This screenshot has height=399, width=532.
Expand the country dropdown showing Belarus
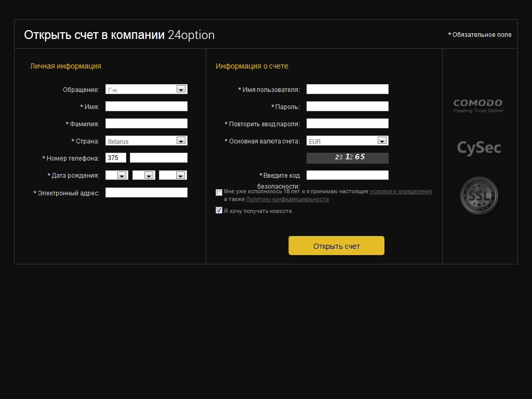pyautogui.click(x=146, y=141)
